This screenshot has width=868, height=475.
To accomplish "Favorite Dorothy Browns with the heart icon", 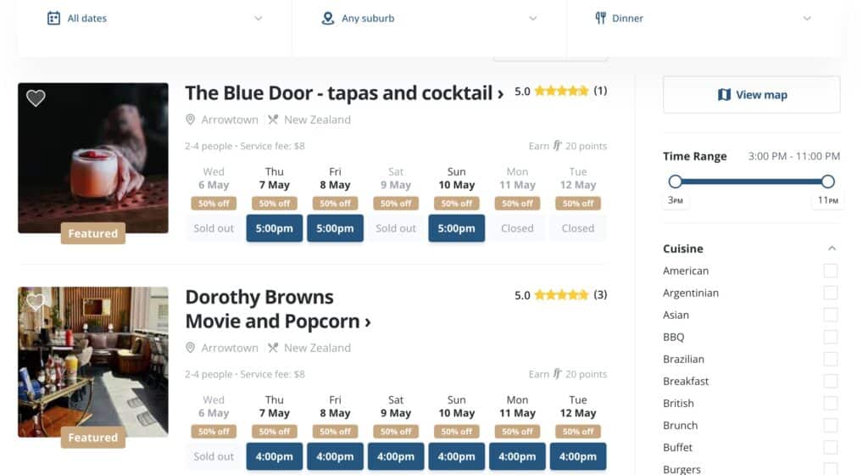I will pyautogui.click(x=36, y=302).
